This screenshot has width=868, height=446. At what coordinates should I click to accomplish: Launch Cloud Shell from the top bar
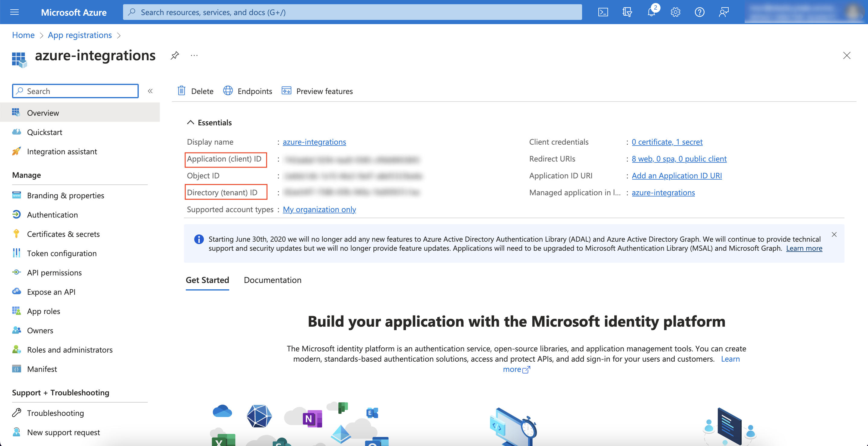pos(603,12)
